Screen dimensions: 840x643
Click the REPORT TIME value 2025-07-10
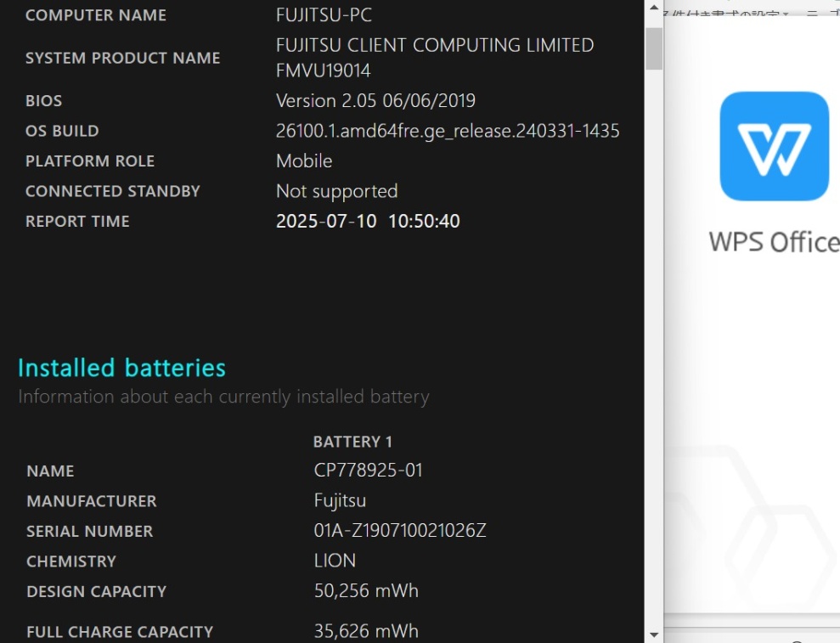click(326, 222)
